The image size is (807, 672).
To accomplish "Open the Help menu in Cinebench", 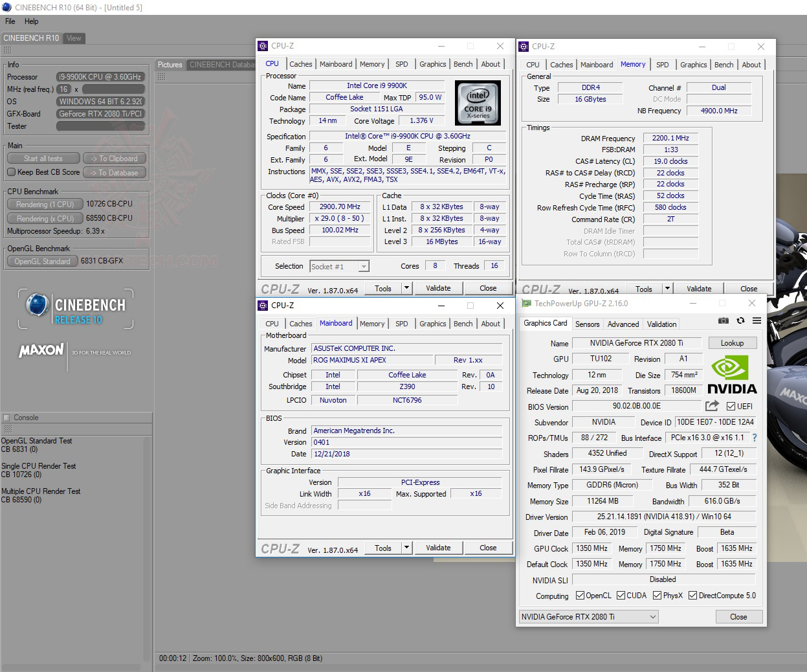I will (x=32, y=21).
